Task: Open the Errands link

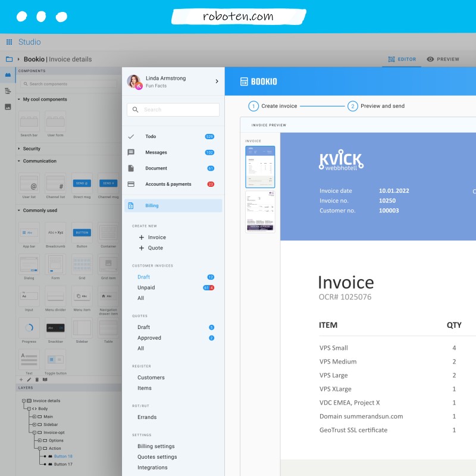Action: pyautogui.click(x=147, y=417)
